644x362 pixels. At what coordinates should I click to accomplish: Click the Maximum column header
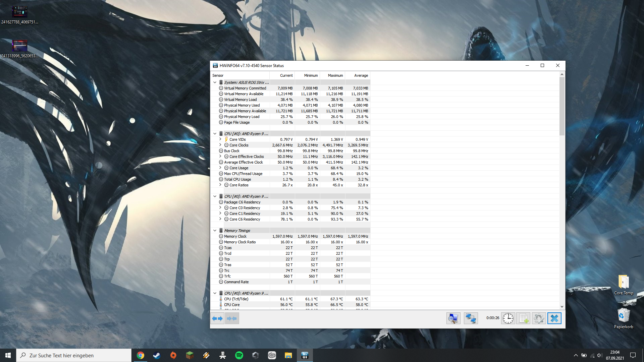click(x=335, y=75)
